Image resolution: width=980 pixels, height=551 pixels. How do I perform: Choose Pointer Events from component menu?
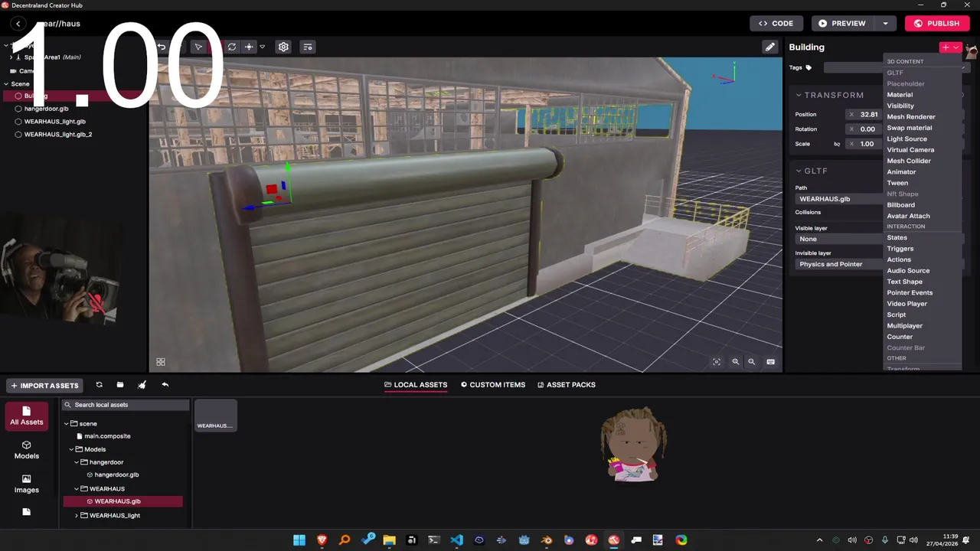coord(923,292)
